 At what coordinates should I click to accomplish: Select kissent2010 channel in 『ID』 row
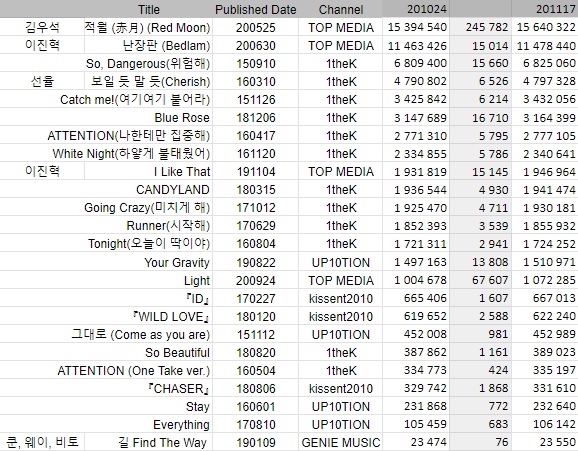pos(341,298)
